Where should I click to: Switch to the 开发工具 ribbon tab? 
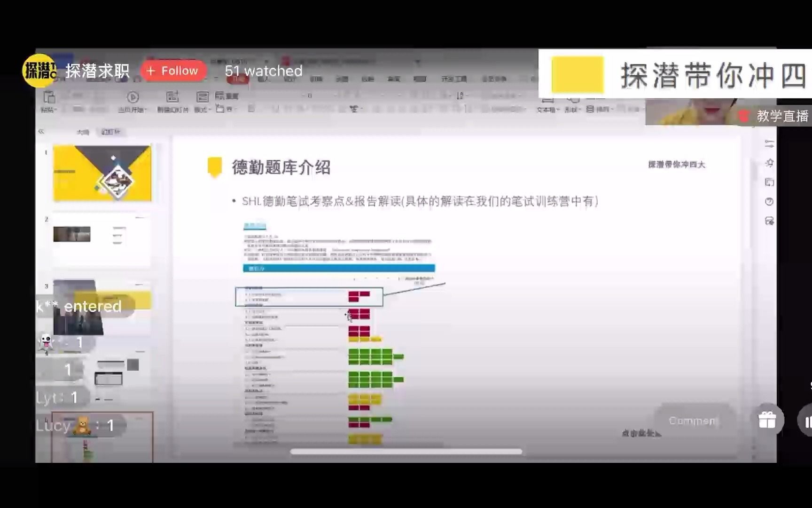click(x=454, y=79)
